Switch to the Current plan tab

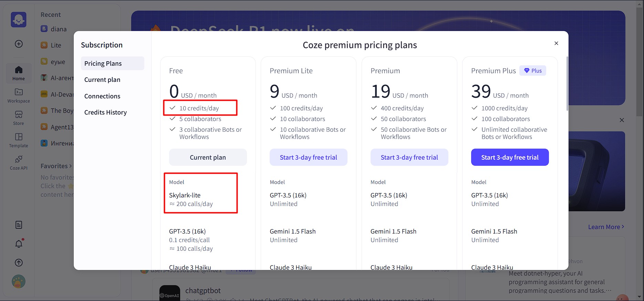(102, 80)
